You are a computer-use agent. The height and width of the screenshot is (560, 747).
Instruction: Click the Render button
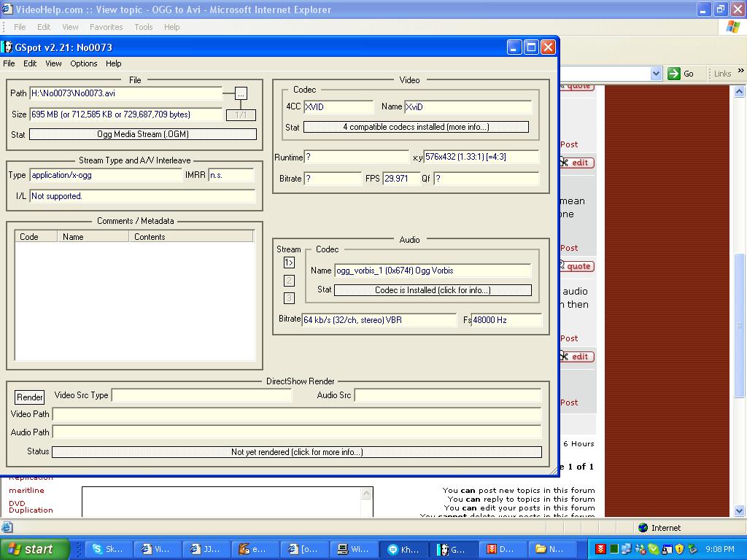[x=29, y=397]
